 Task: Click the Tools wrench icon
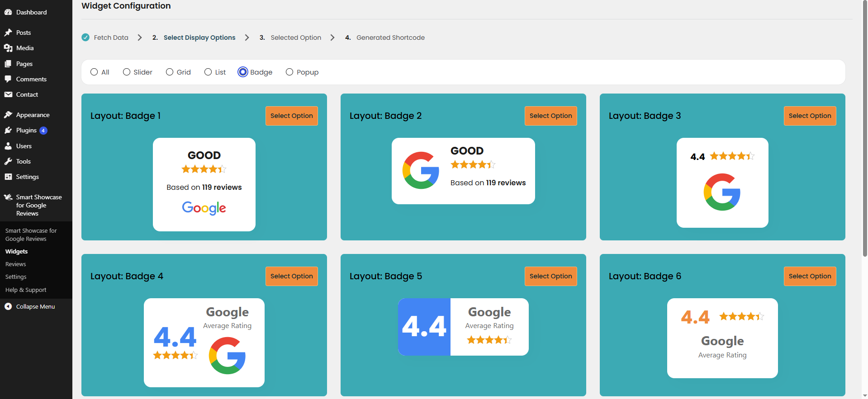(8, 161)
